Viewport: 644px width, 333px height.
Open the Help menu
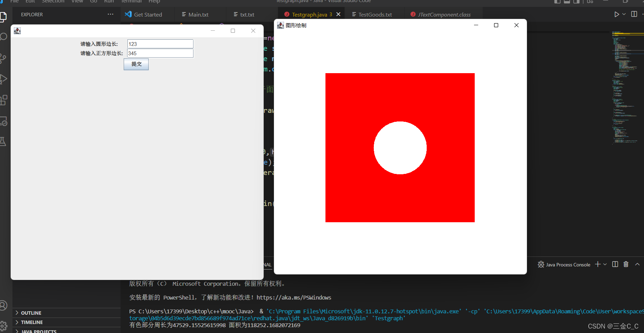point(154,1)
